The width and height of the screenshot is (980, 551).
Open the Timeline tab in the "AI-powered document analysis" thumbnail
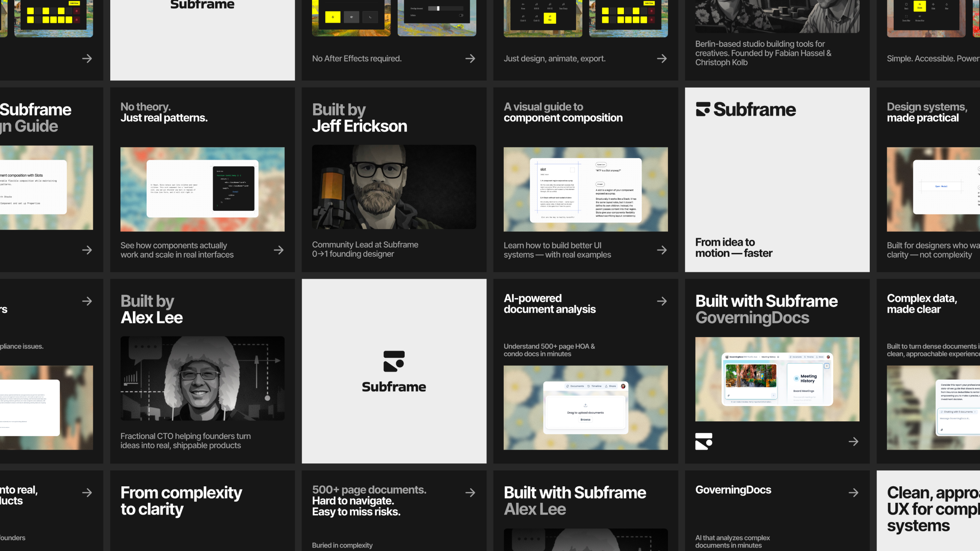click(595, 386)
